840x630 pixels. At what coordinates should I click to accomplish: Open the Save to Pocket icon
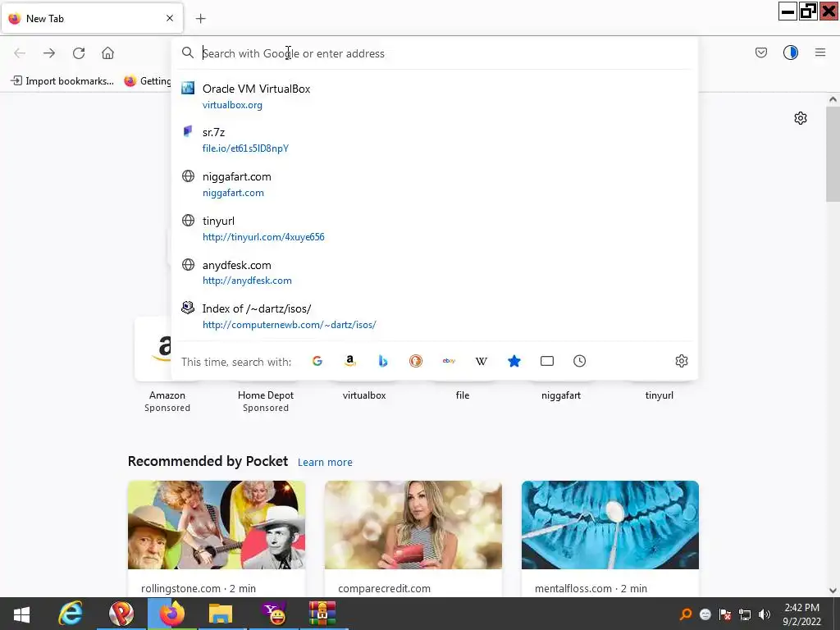pyautogui.click(x=760, y=52)
